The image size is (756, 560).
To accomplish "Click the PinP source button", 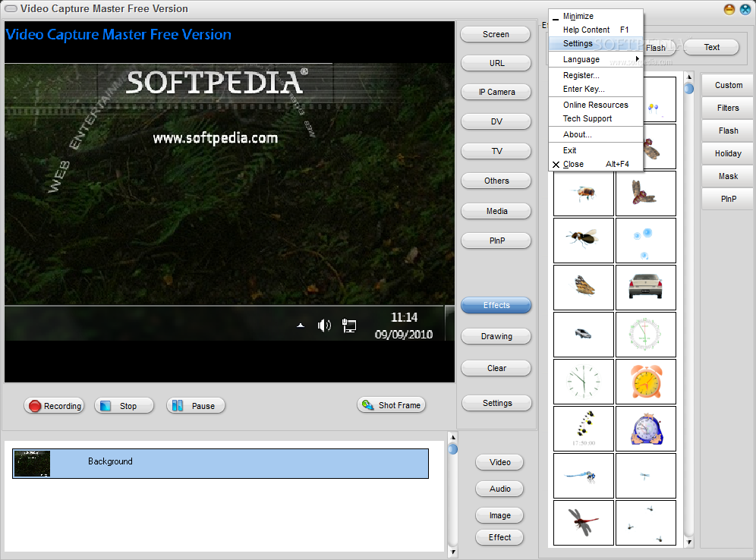I will coord(496,241).
